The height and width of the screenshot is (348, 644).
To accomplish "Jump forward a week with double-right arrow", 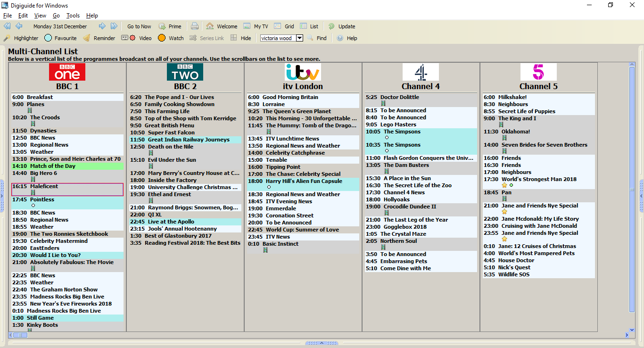I will point(114,26).
